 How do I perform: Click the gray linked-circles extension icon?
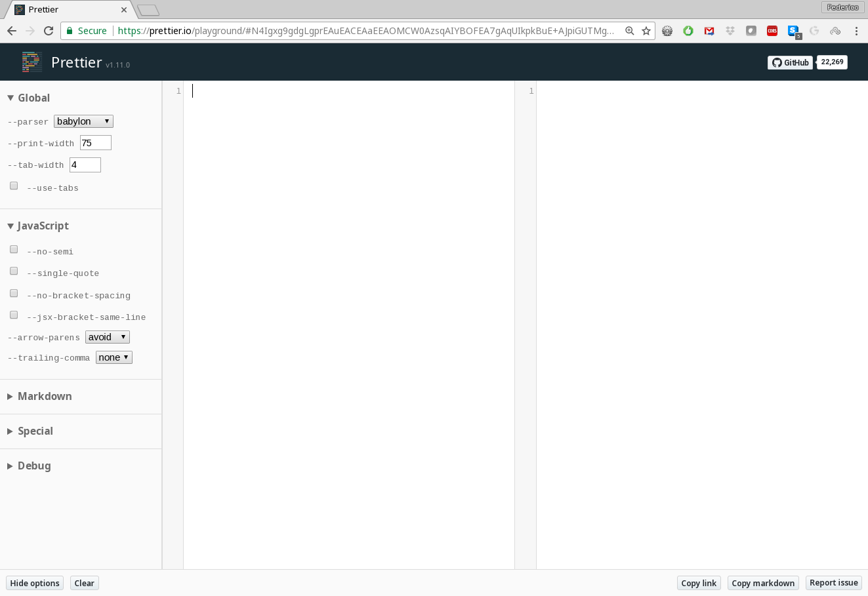[835, 31]
